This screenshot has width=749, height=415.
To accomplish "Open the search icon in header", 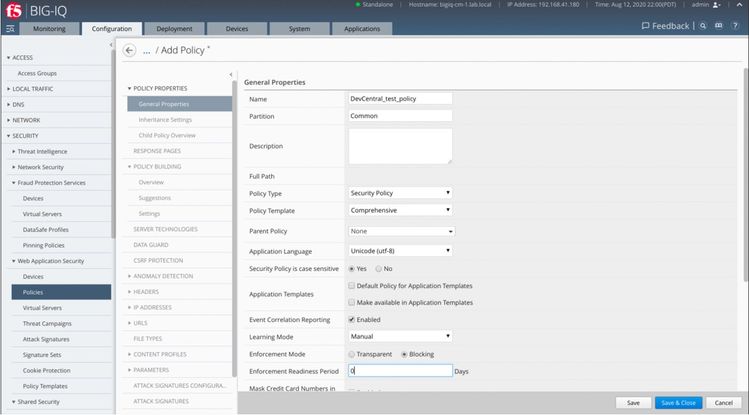I will [704, 26].
